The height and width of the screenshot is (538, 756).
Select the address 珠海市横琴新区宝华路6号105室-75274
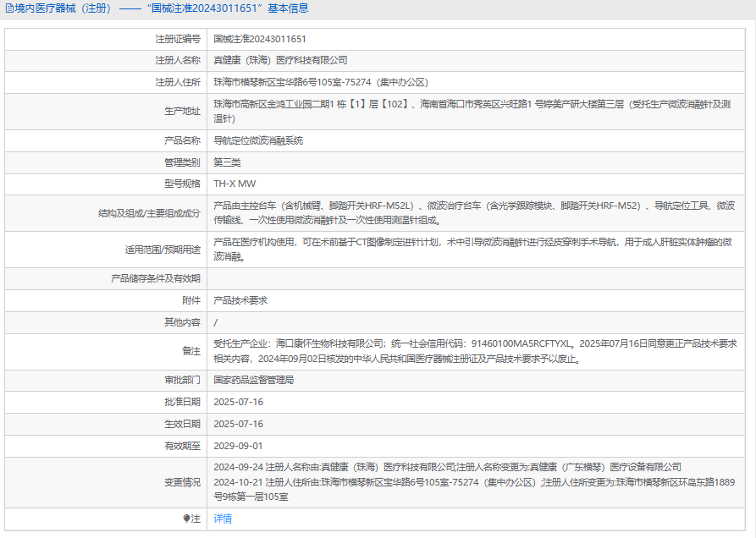(x=292, y=82)
